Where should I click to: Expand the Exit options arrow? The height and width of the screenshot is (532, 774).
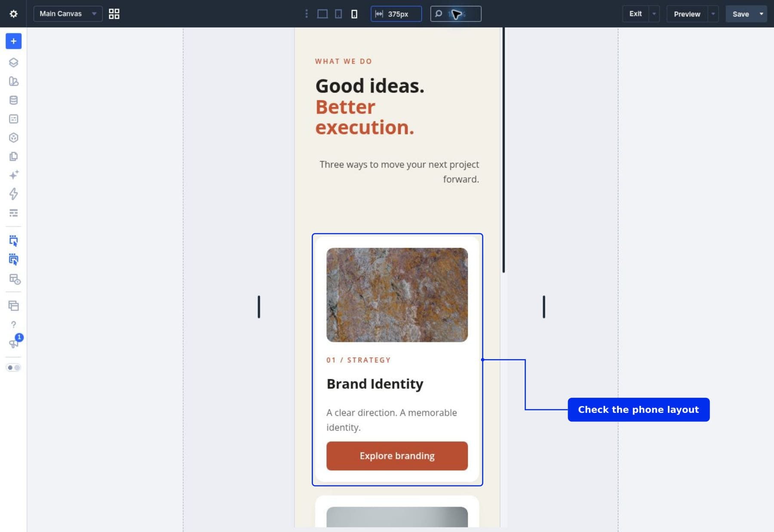654,14
